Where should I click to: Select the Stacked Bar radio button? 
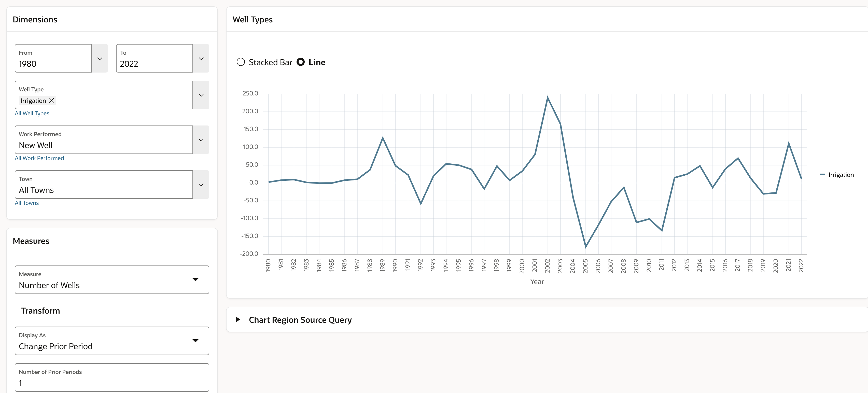(x=241, y=62)
